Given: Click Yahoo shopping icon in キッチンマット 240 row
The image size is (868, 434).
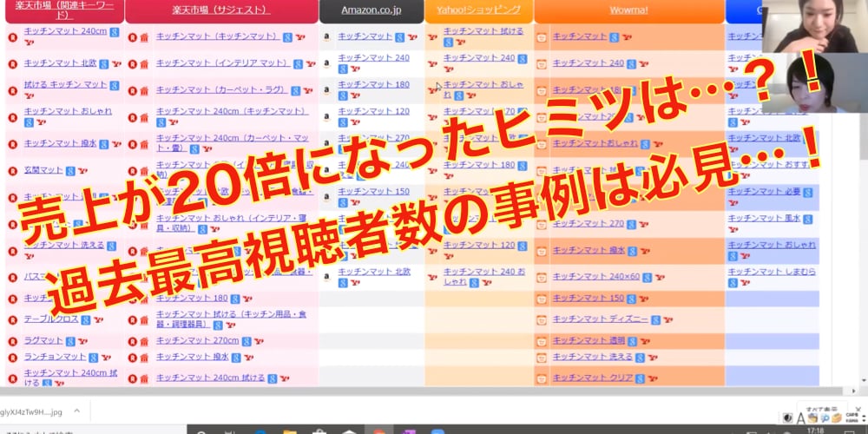Looking at the screenshot, I should (x=432, y=64).
